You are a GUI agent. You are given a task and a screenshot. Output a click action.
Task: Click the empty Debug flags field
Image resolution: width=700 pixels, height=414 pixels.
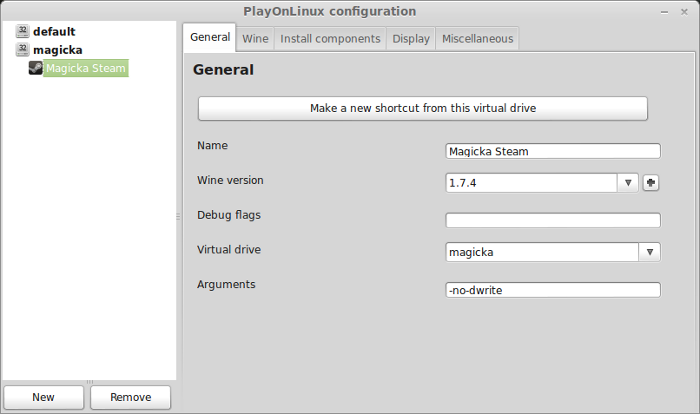tap(553, 220)
